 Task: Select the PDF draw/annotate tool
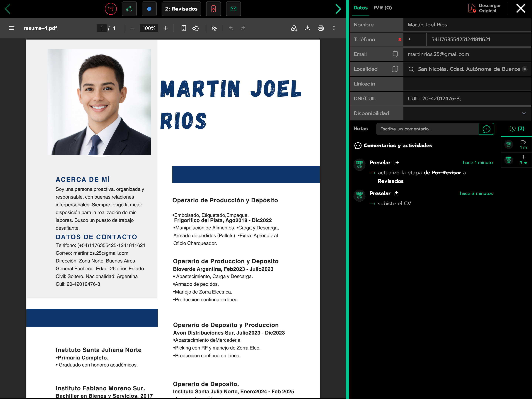coord(214,28)
